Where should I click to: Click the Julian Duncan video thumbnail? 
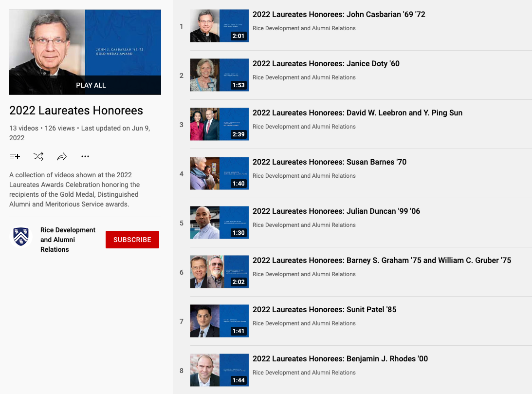coord(220,223)
